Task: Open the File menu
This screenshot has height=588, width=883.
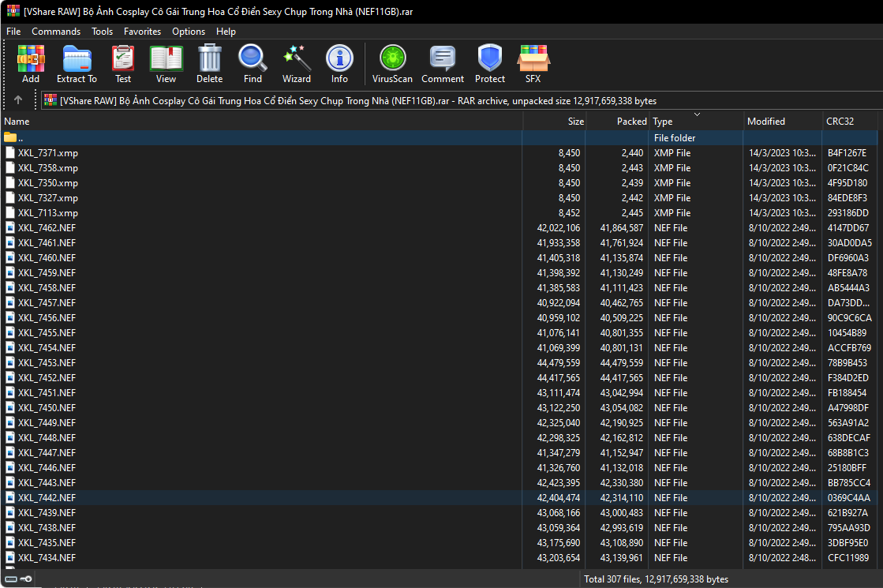Action: [x=13, y=32]
